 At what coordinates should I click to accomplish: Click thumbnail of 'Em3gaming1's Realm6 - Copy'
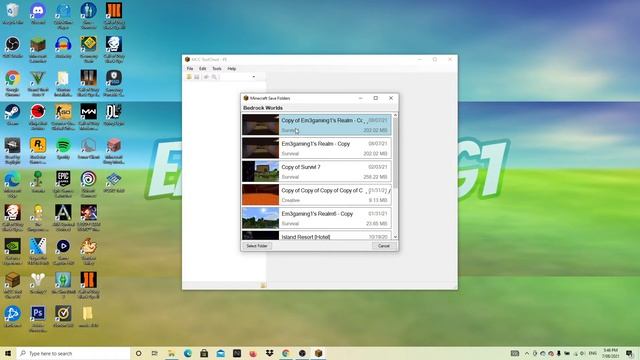[260, 218]
